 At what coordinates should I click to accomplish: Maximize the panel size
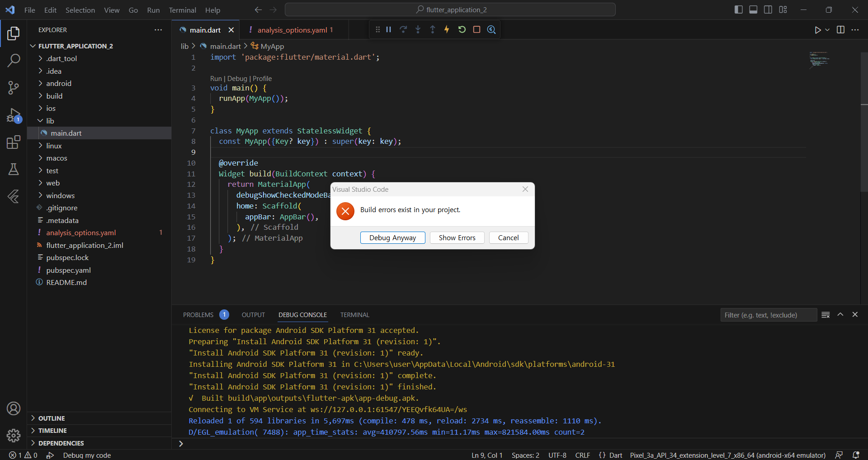(840, 315)
